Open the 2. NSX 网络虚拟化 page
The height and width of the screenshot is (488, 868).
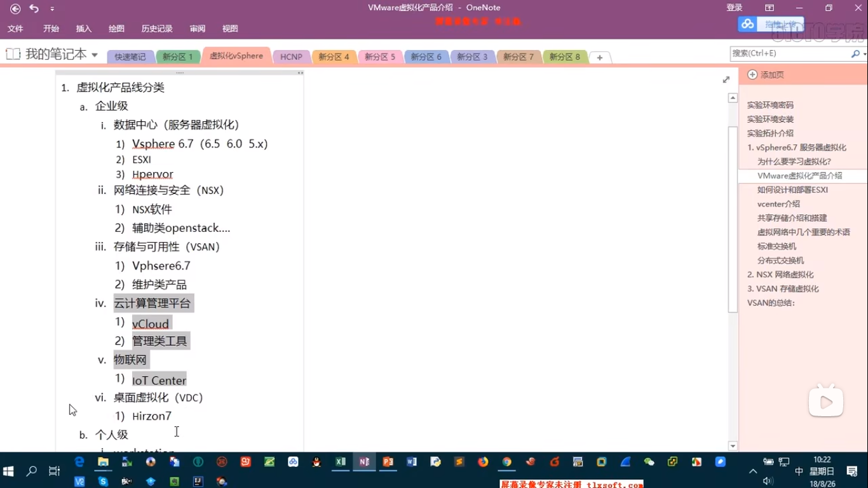tap(780, 274)
